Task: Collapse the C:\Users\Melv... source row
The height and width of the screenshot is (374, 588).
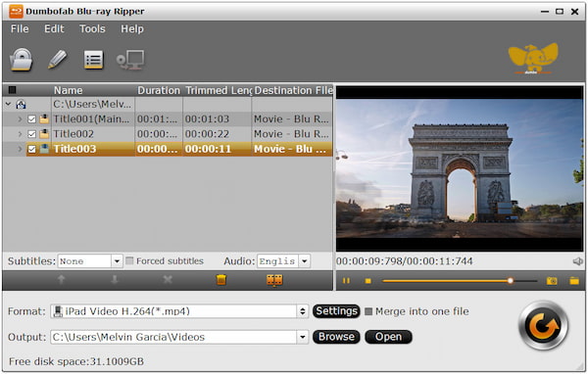Action: (x=8, y=104)
